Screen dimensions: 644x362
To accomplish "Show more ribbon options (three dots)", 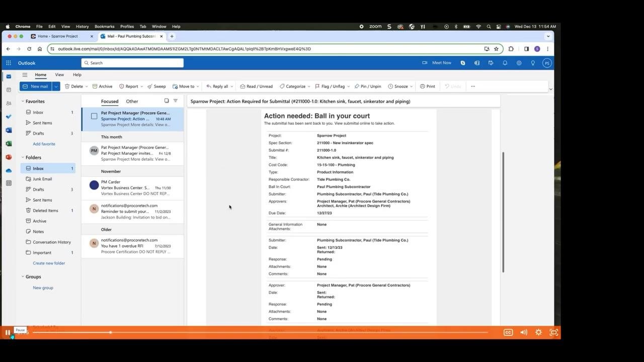I will [473, 86].
